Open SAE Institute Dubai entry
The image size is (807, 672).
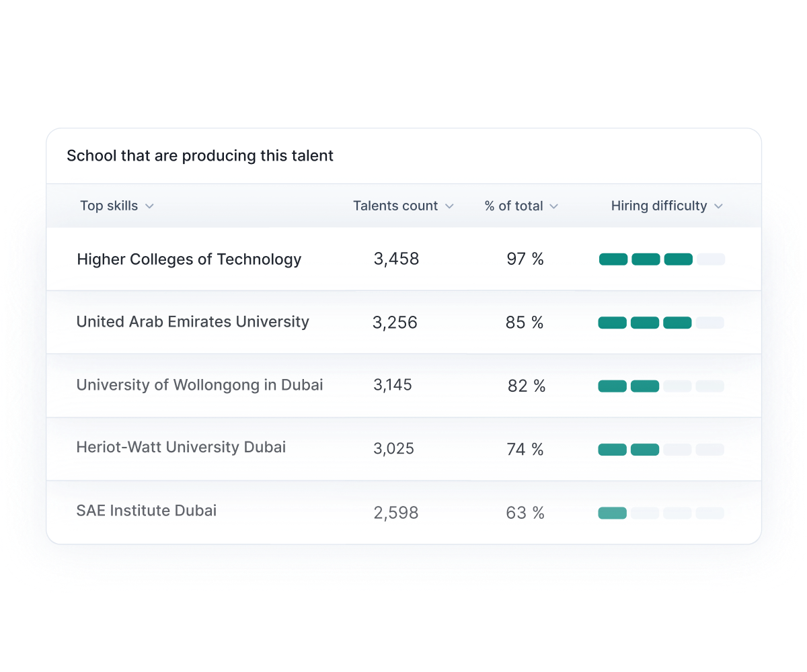point(147,511)
